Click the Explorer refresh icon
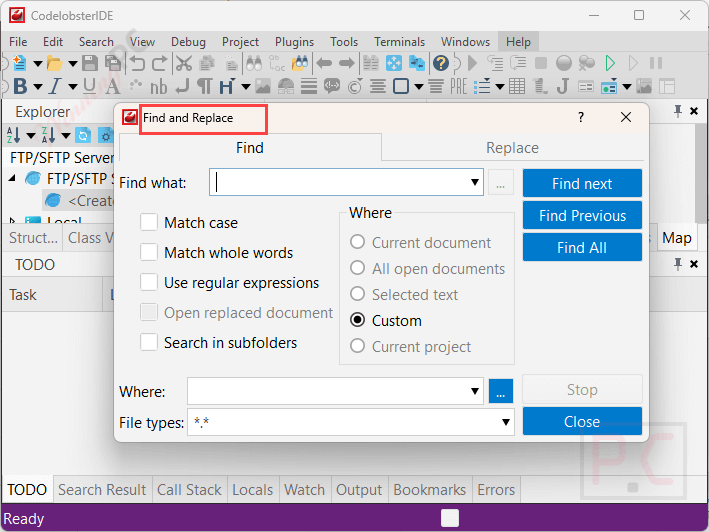Screen dimensions: 709x532 [x=83, y=135]
